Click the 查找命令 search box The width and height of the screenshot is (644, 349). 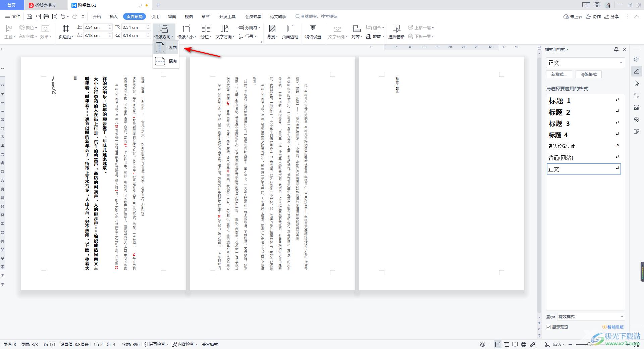[316, 16]
